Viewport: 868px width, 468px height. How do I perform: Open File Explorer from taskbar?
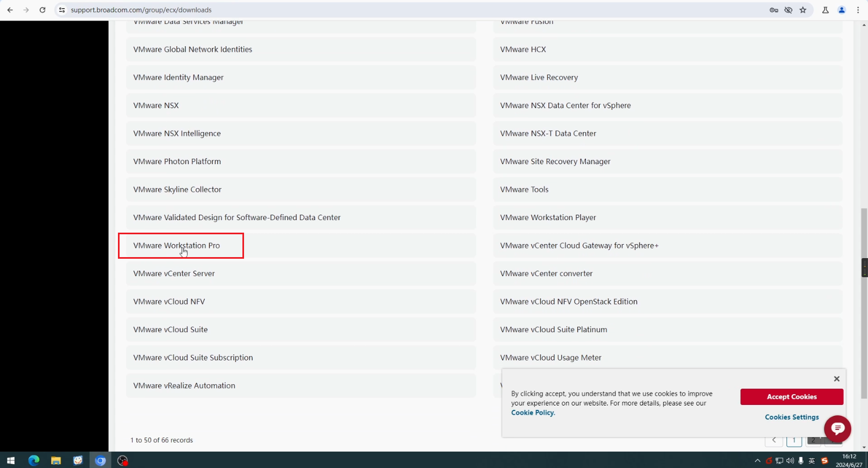[x=56, y=460]
